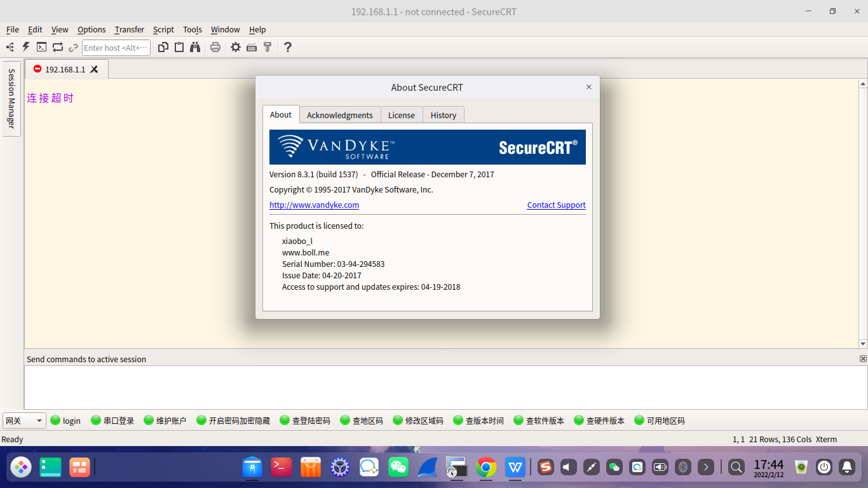
Task: Open the Script menu
Action: 163,29
